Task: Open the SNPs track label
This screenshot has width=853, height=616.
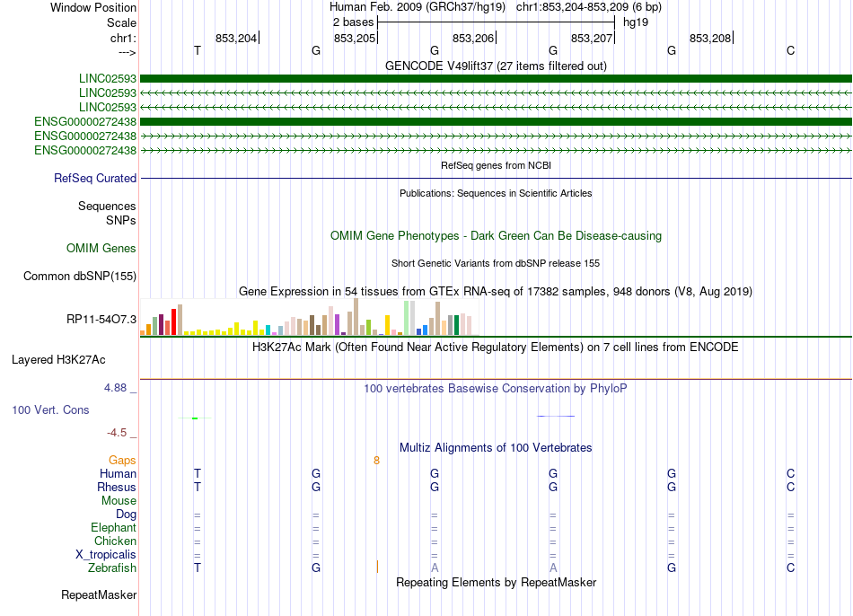Action: pyautogui.click(x=121, y=220)
